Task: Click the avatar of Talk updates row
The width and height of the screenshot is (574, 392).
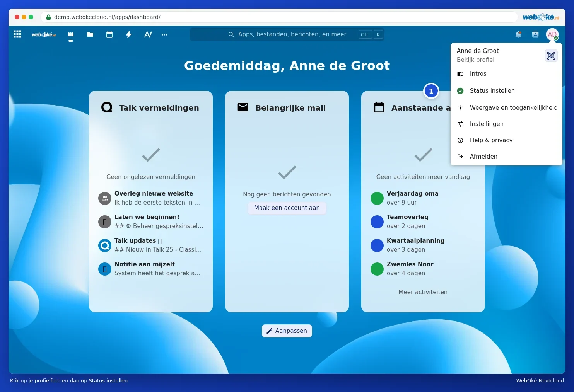Action: pyautogui.click(x=105, y=245)
